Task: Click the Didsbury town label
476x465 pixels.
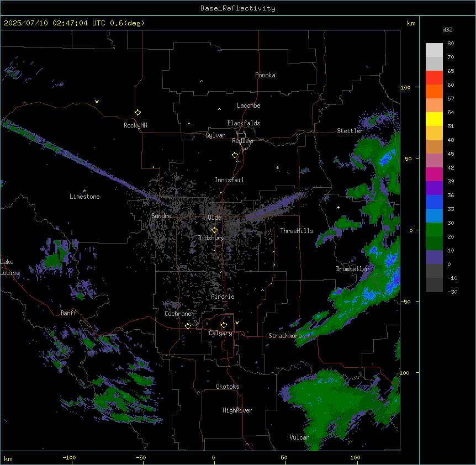Action: 211,238
